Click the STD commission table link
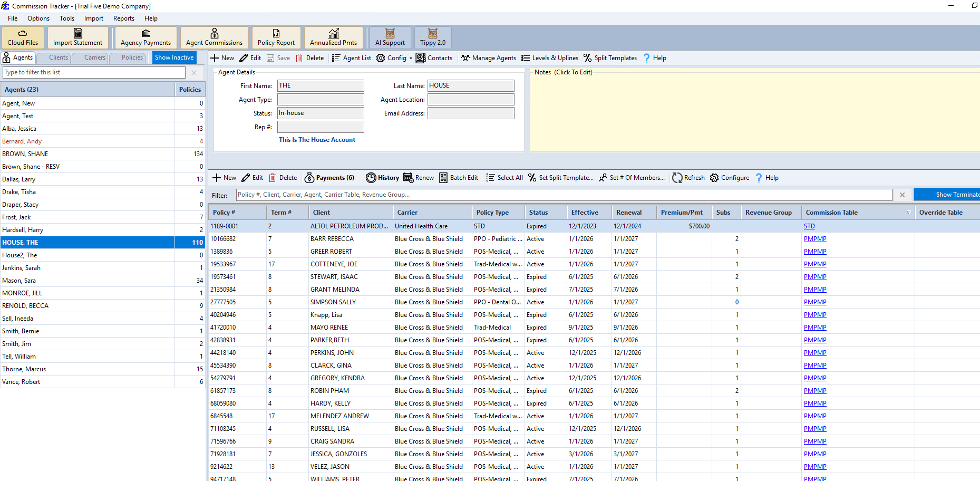The height and width of the screenshot is (481, 980). coord(809,226)
